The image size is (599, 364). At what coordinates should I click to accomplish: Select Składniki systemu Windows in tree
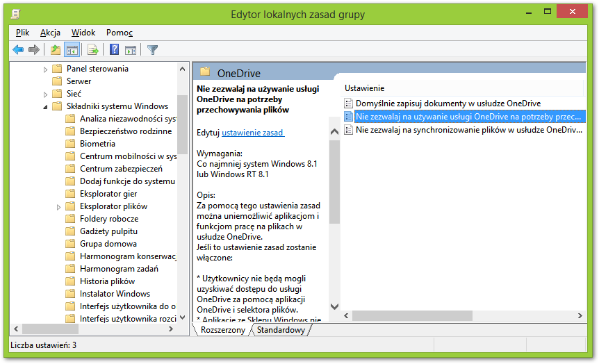pyautogui.click(x=117, y=106)
